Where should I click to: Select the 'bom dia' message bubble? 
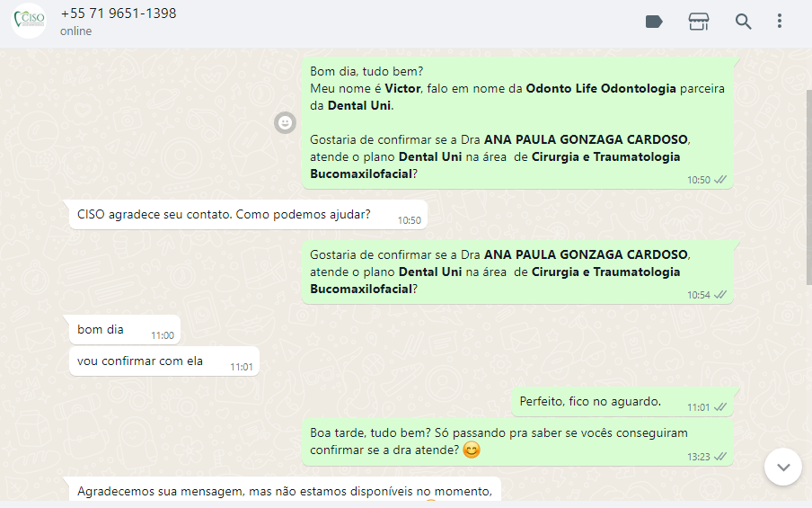[x=125, y=330]
